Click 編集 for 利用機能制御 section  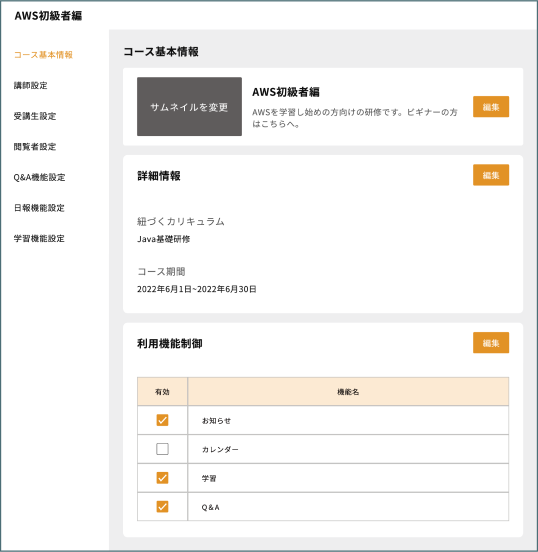click(x=491, y=343)
